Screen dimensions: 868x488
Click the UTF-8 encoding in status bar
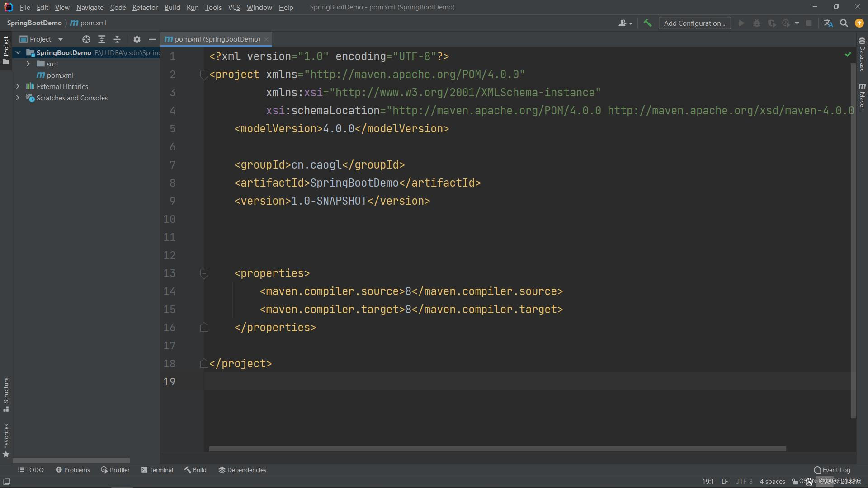(744, 482)
